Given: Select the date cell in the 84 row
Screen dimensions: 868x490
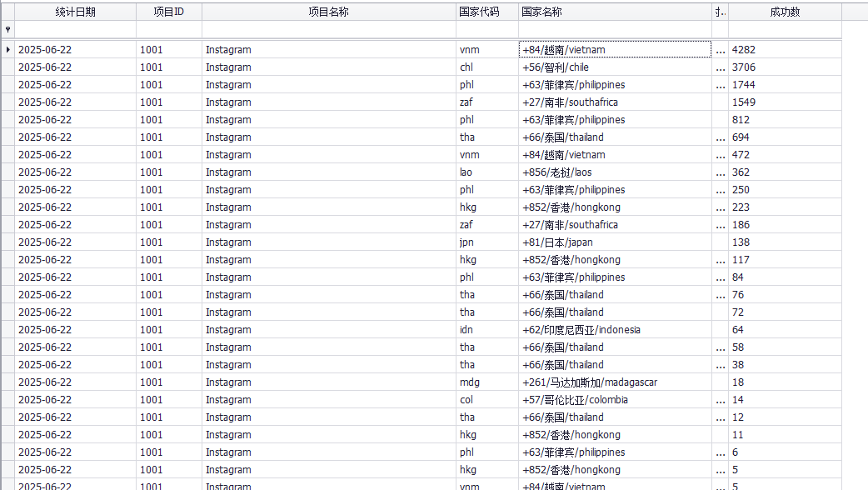Looking at the screenshot, I should 75,277.
